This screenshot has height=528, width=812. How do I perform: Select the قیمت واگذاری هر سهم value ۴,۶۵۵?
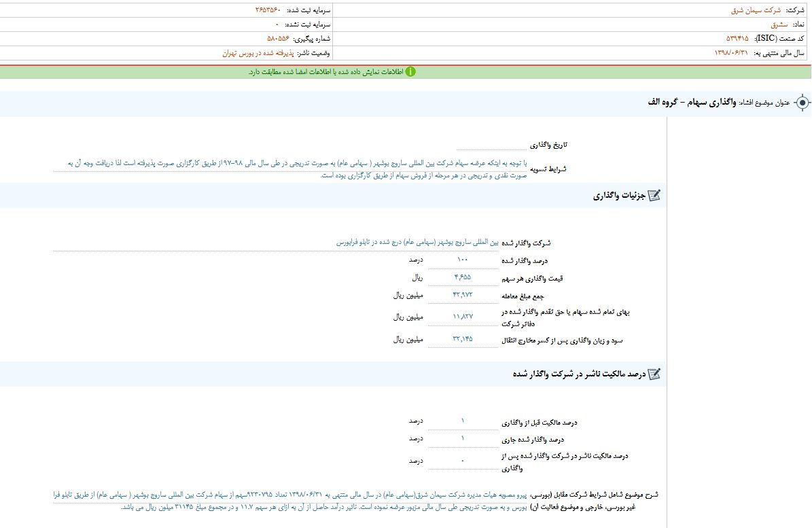pyautogui.click(x=463, y=277)
